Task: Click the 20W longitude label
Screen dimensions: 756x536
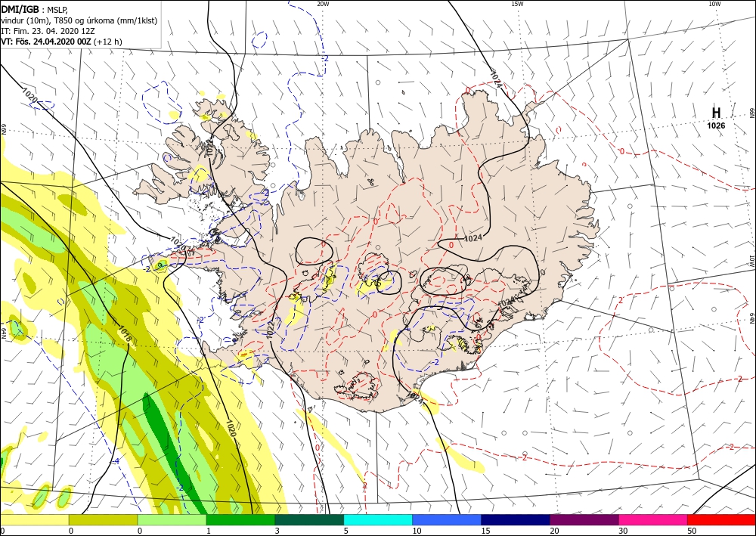Action: [323, 4]
